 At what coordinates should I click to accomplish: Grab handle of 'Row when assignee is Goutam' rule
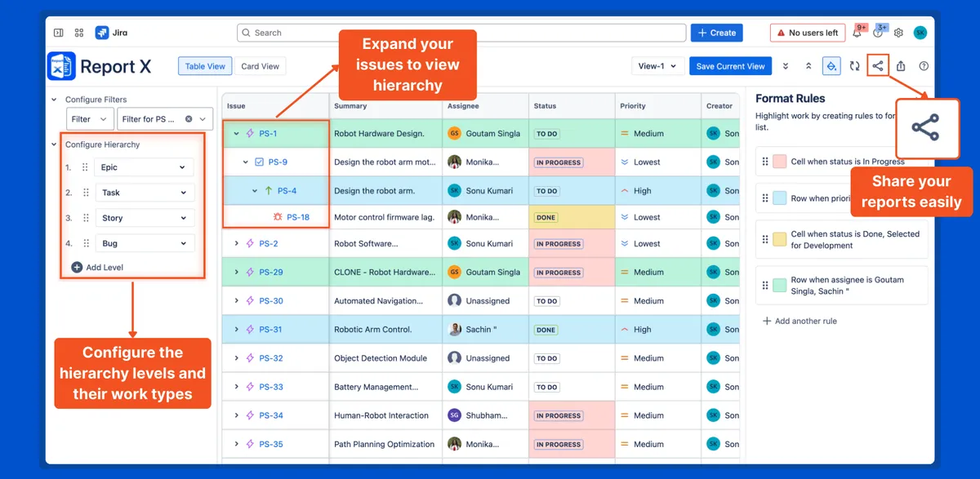click(x=765, y=286)
